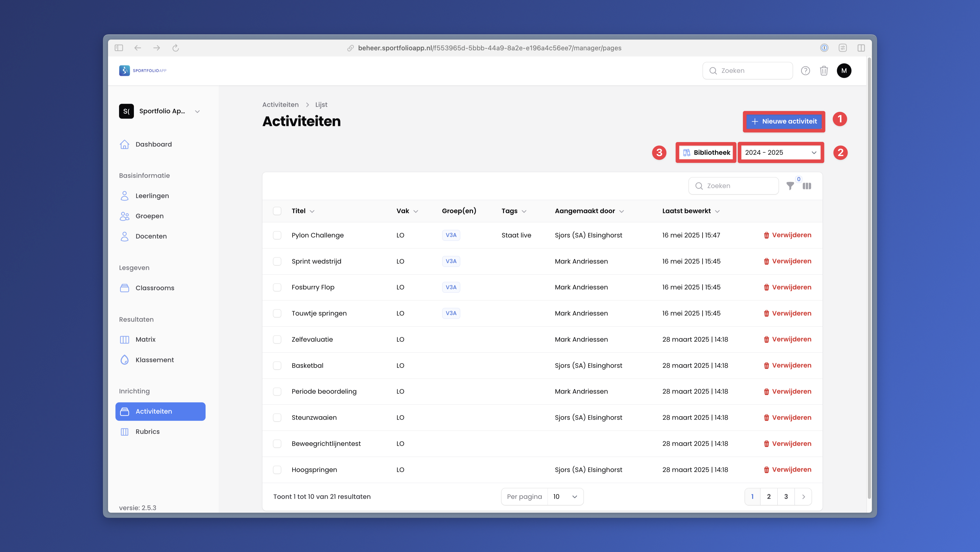The image size is (980, 552).
Task: Click the Activiteiten breadcrumb link
Action: (x=280, y=105)
